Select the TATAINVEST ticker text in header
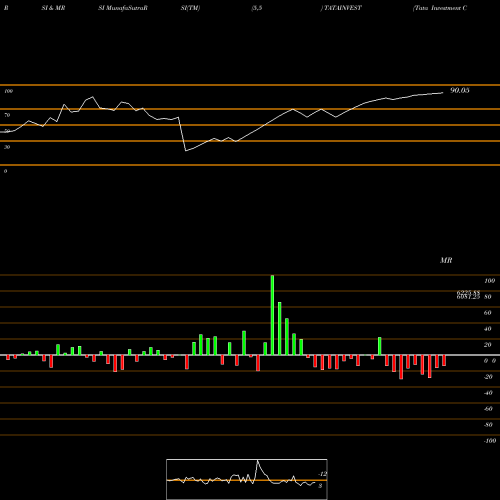 point(343,8)
